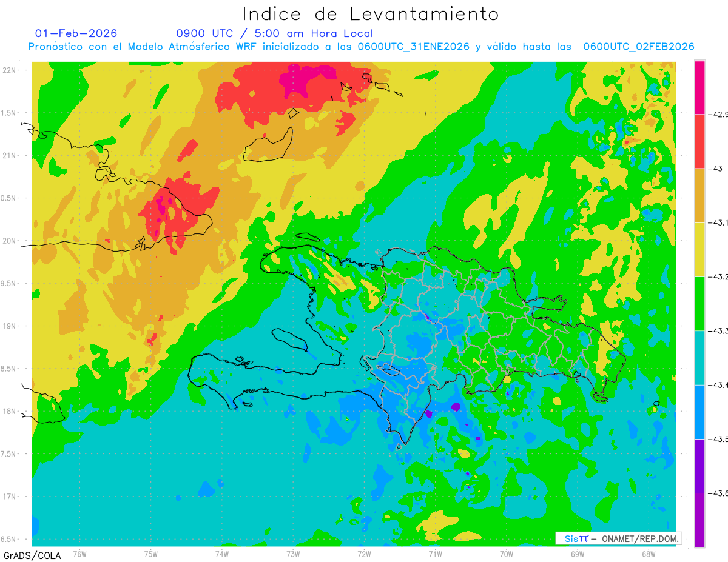Click the '72W' longitude label
The image size is (728, 562).
click(364, 553)
